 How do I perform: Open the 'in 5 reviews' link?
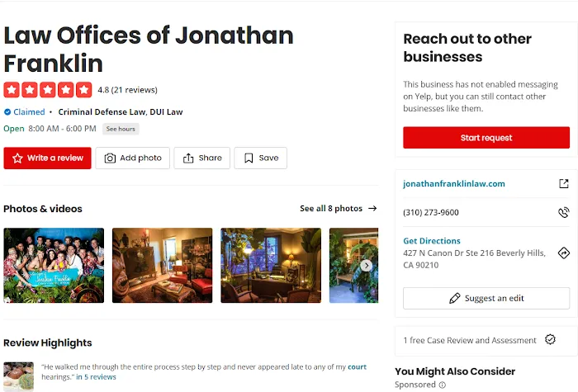pos(96,377)
